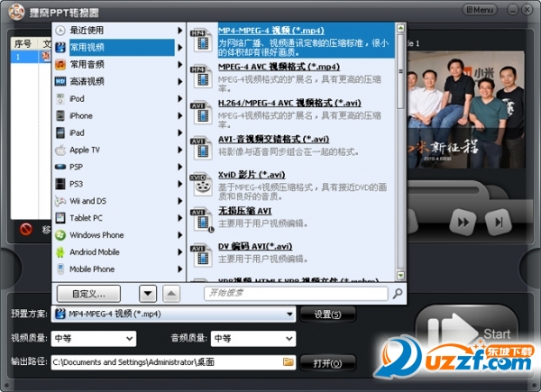
Task: Click the Apple TV icon
Action: pyautogui.click(x=60, y=150)
